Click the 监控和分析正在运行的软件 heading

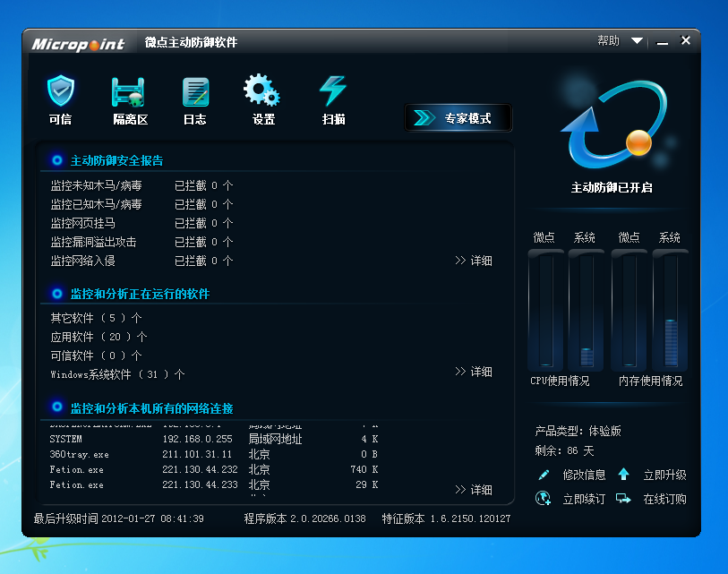tap(140, 294)
